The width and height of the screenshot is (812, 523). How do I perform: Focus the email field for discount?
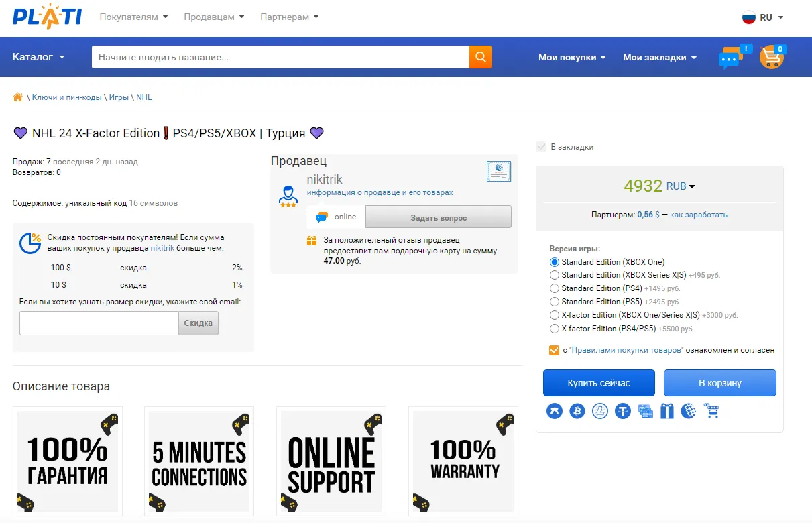click(x=99, y=323)
